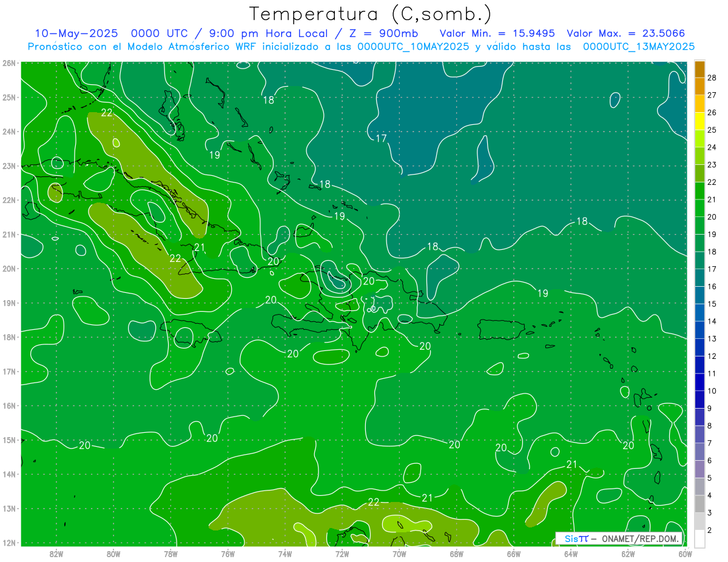Click the 'Sisπ' logo text
728x562 pixels.
576,539
